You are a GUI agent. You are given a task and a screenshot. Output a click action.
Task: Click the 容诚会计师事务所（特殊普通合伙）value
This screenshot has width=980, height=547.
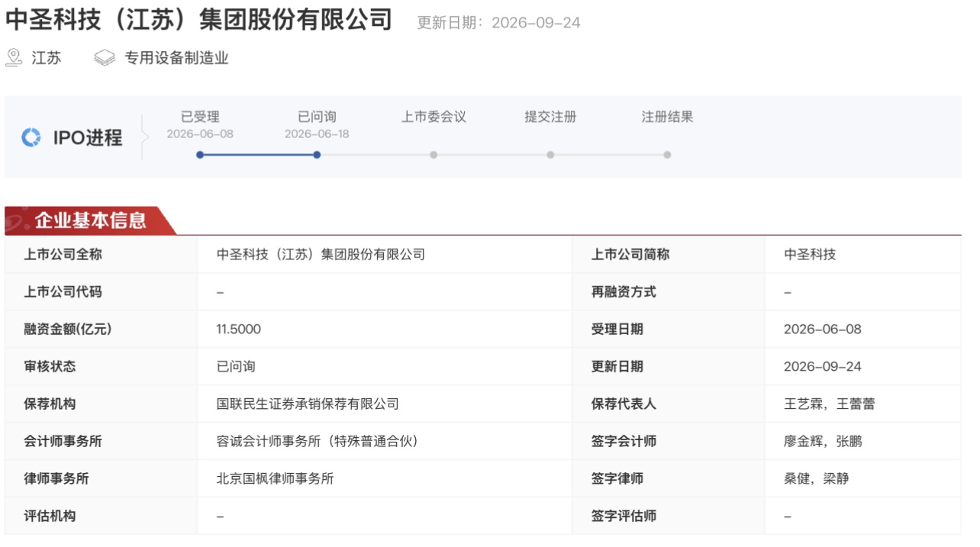pos(318,442)
